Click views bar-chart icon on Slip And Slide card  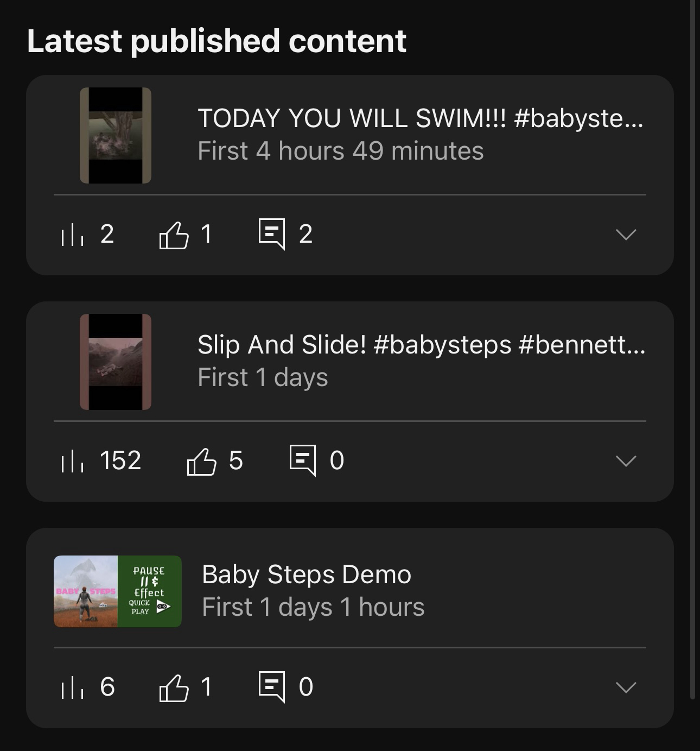coord(72,461)
